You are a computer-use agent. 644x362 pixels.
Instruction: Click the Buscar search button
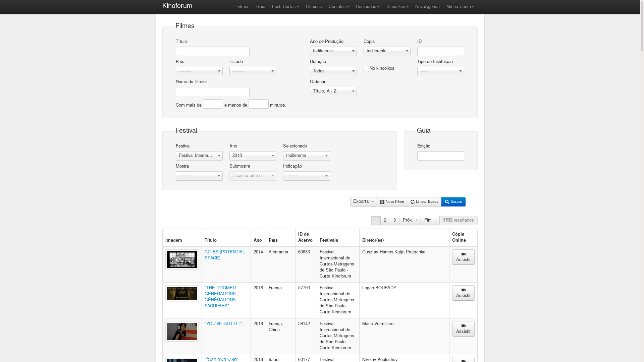point(453,202)
